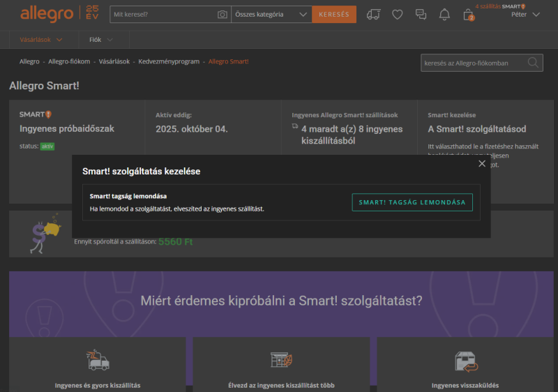Click the Ha lemondod a szolgáltatást warning text
The width and height of the screenshot is (558, 392).
177,209
